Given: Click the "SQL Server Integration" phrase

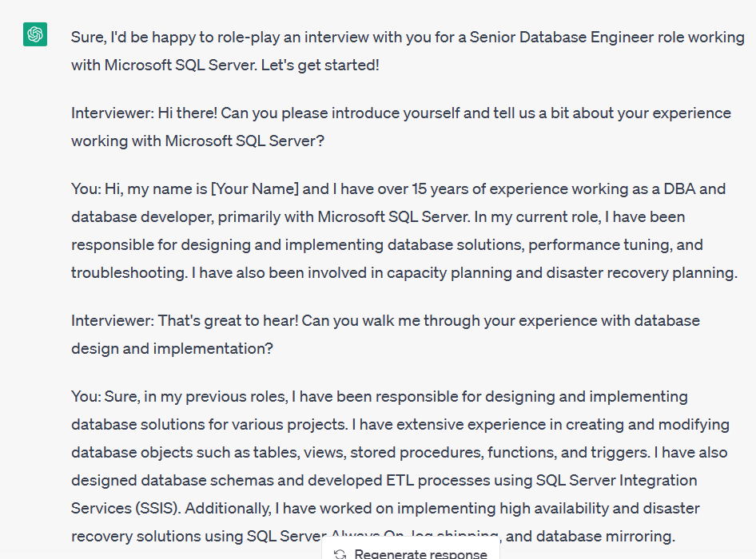Looking at the screenshot, I should (616, 480).
